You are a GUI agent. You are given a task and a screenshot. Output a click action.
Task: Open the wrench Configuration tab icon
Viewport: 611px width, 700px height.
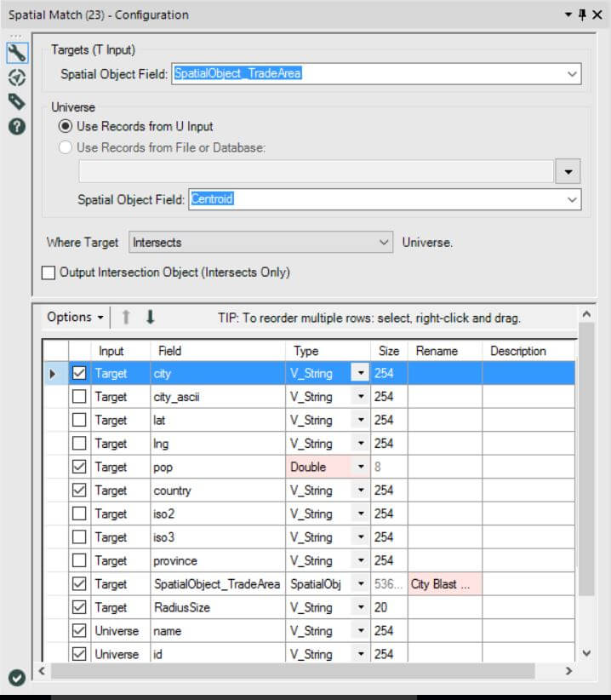(x=17, y=53)
